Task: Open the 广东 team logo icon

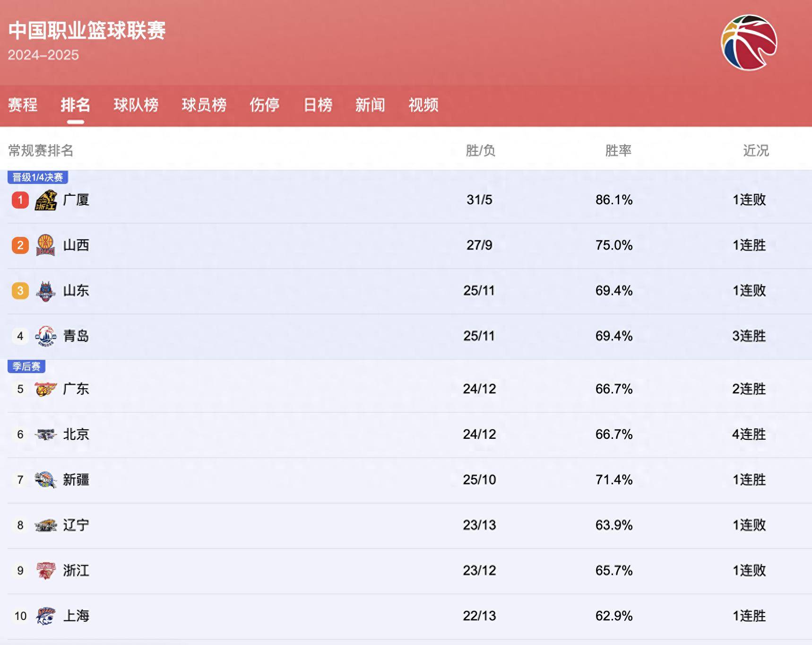Action: pyautogui.click(x=46, y=388)
